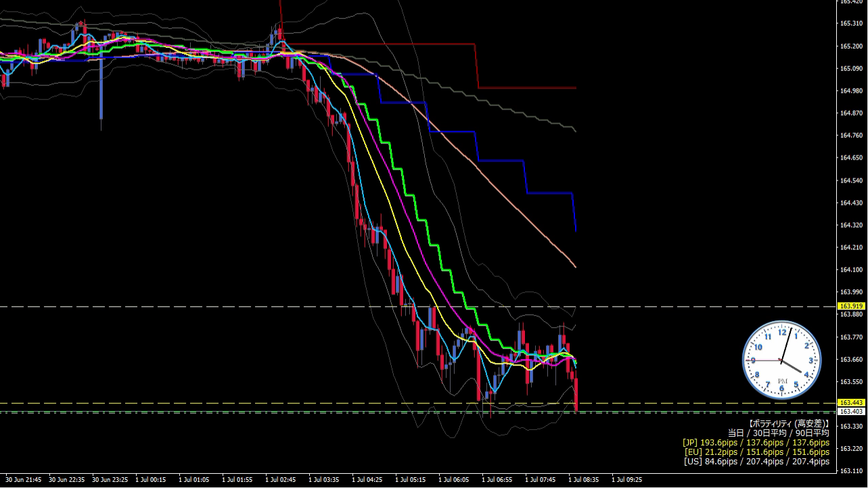Screen dimensions: 868x488
Task: Click the 164.100 price axis label
Action: [x=851, y=270]
